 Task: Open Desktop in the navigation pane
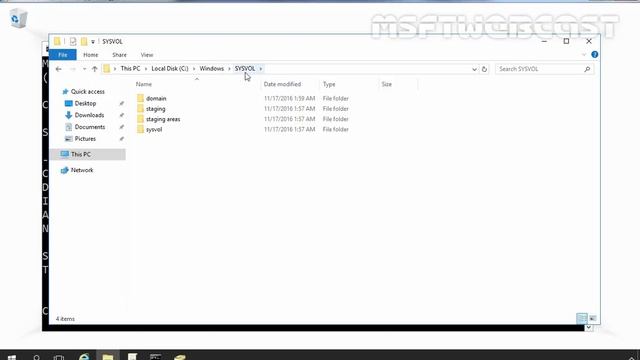(x=85, y=103)
